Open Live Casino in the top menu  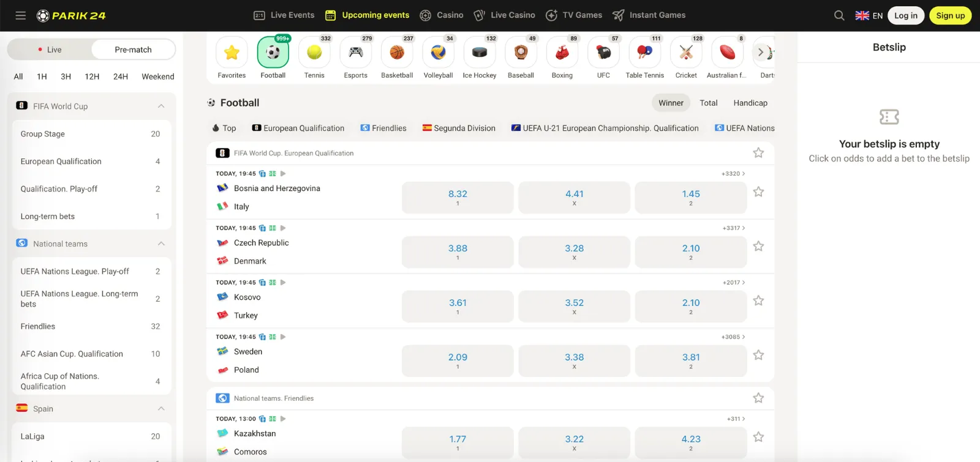pos(505,15)
